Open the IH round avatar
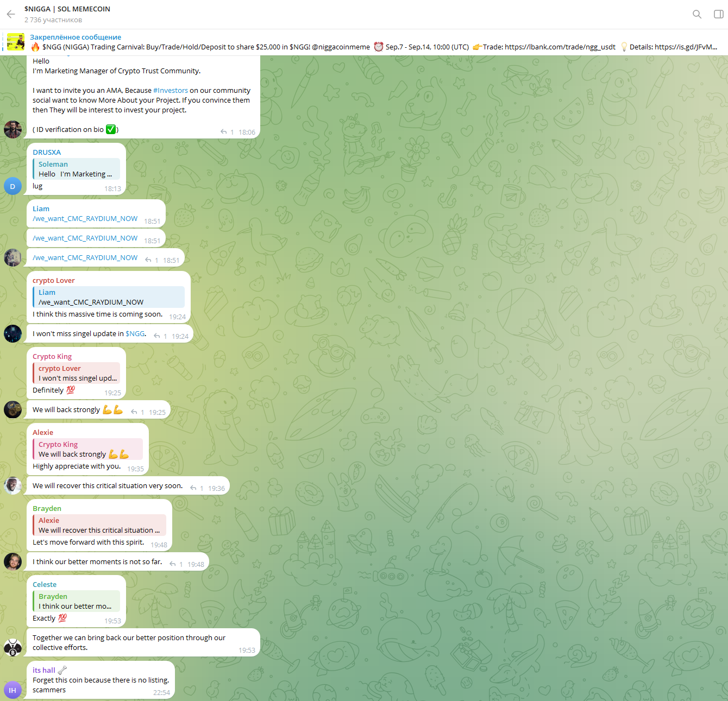 coord(12,690)
